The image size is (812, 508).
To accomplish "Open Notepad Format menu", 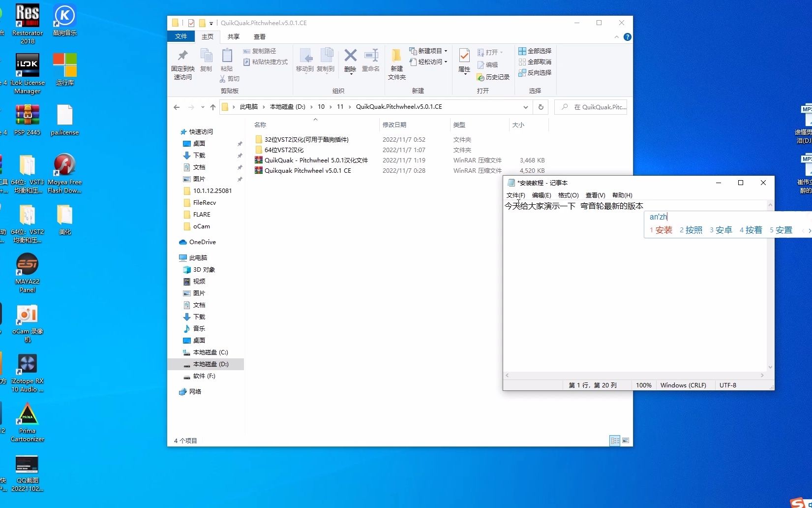I will [x=568, y=195].
